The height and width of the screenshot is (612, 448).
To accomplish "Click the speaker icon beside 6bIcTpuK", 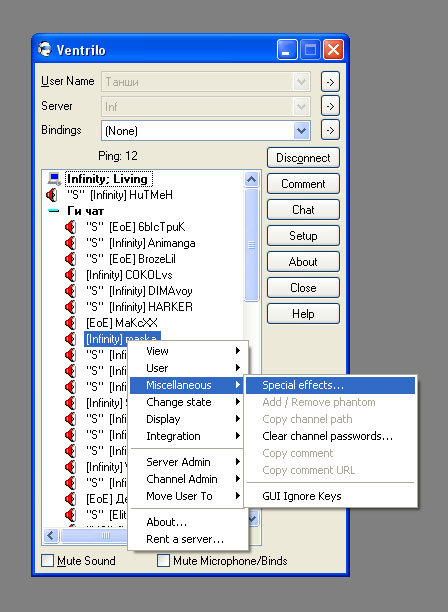I will click(70, 227).
